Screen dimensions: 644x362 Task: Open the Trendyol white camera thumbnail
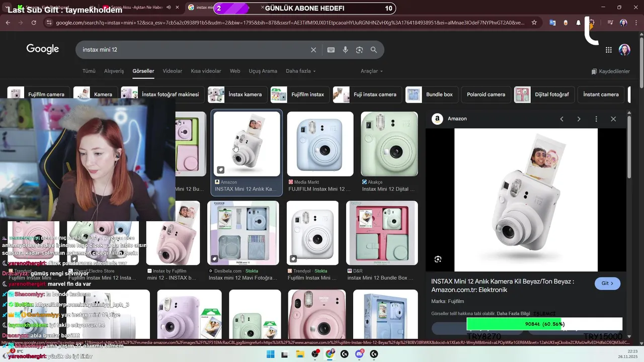[312, 233]
